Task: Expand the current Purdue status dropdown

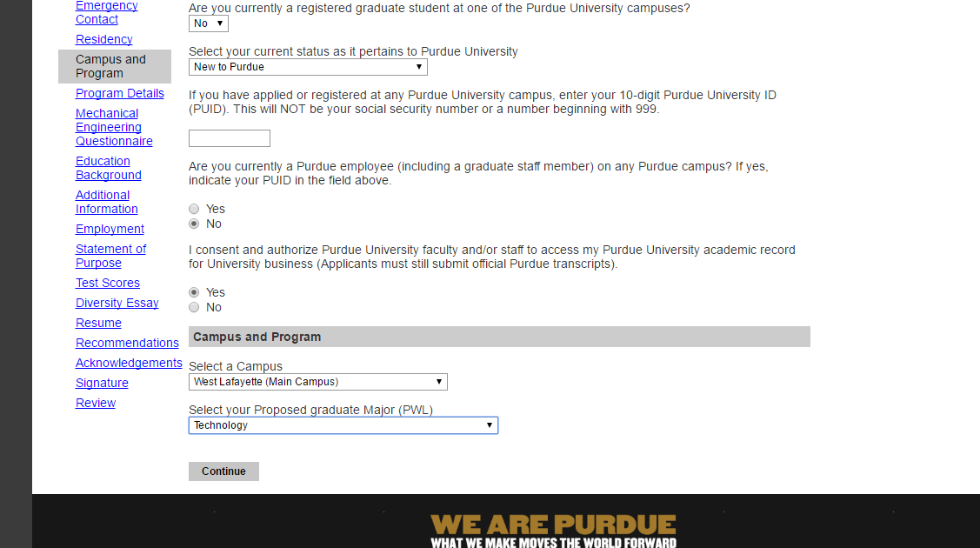Action: click(308, 67)
